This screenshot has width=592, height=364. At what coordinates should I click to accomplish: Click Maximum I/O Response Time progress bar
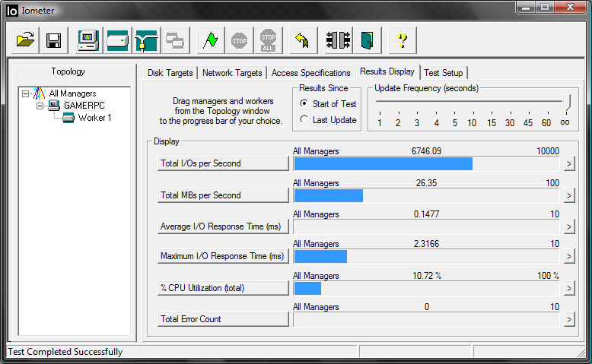(x=426, y=257)
